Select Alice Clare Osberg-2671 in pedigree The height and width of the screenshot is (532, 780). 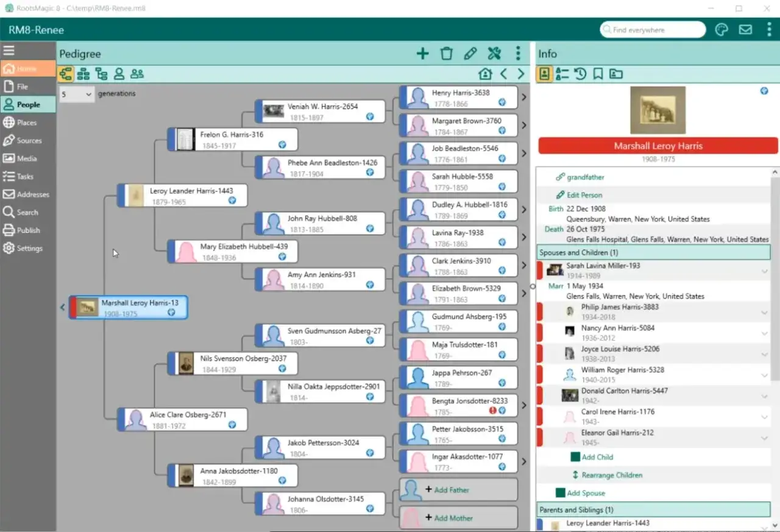point(182,420)
